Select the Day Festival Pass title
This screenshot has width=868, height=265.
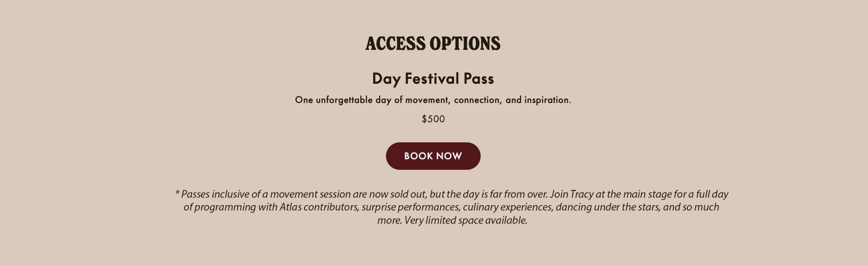tap(433, 78)
